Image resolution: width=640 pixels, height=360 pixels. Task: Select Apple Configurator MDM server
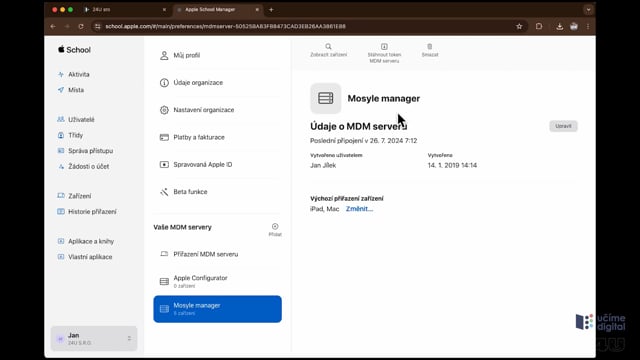coord(217,281)
